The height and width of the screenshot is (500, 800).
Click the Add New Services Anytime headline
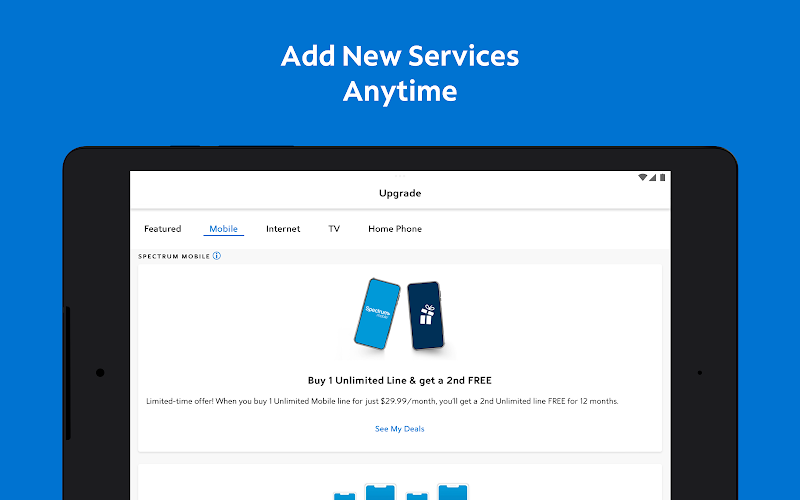400,73
